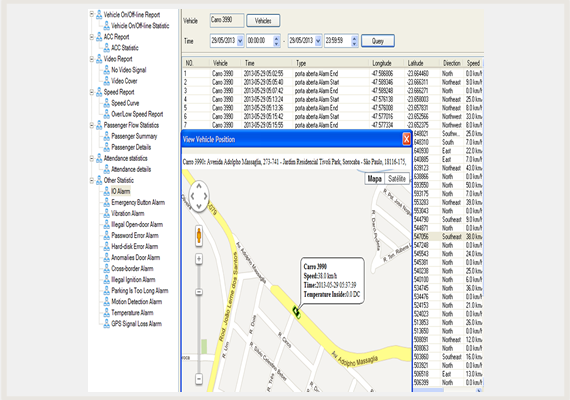Image resolution: width=570 pixels, height=400 pixels.
Task: Click Video Report tree label
Action: (118, 59)
